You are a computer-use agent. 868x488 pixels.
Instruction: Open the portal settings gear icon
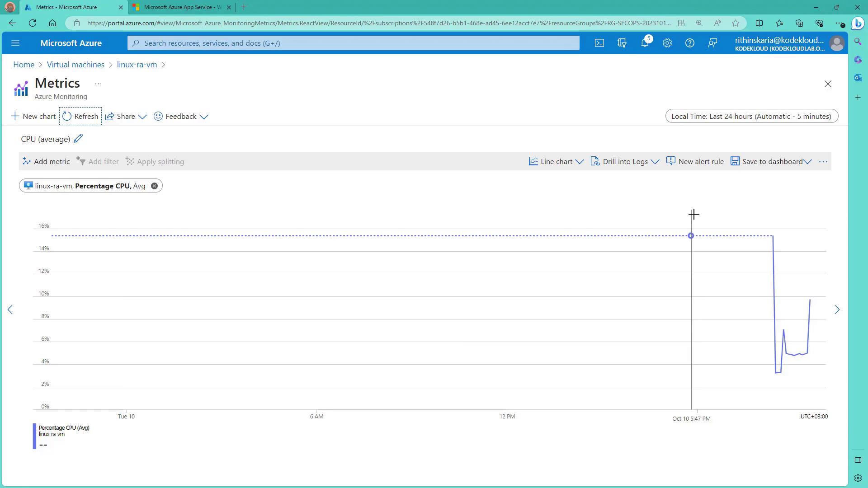pyautogui.click(x=667, y=43)
